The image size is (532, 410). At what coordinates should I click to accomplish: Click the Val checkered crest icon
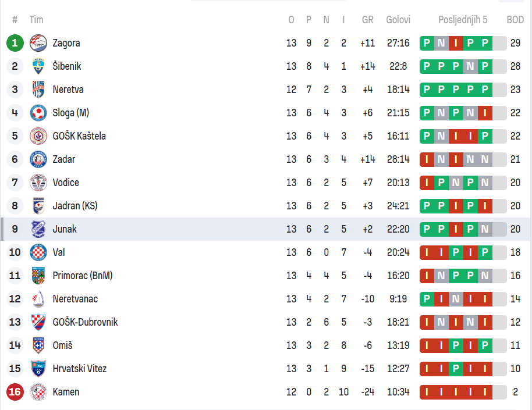click(38, 252)
